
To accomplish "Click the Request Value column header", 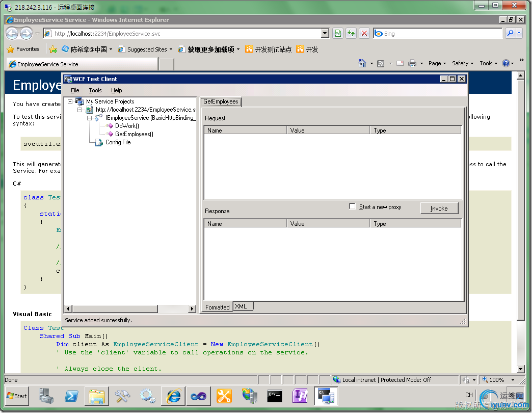I will click(328, 131).
